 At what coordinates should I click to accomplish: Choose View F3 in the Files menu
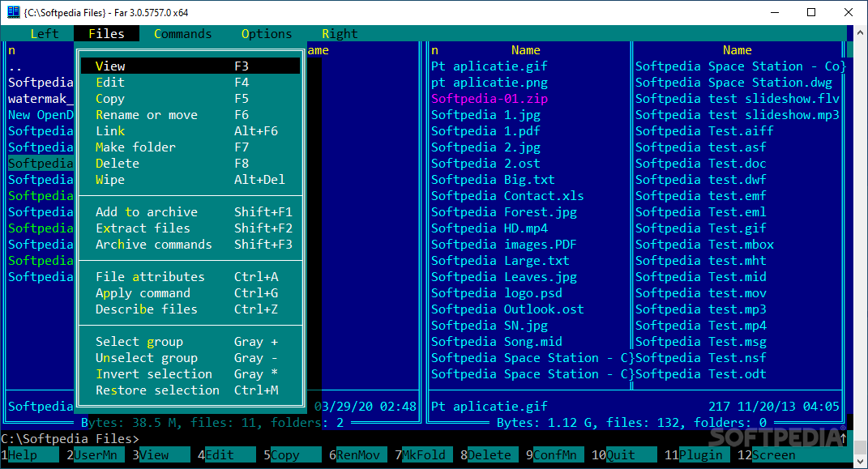(190, 66)
